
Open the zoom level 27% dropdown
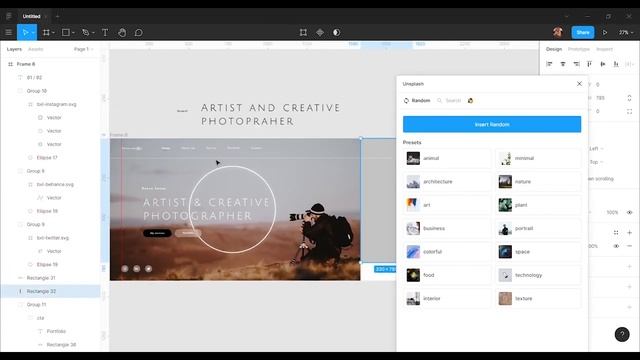tap(626, 32)
